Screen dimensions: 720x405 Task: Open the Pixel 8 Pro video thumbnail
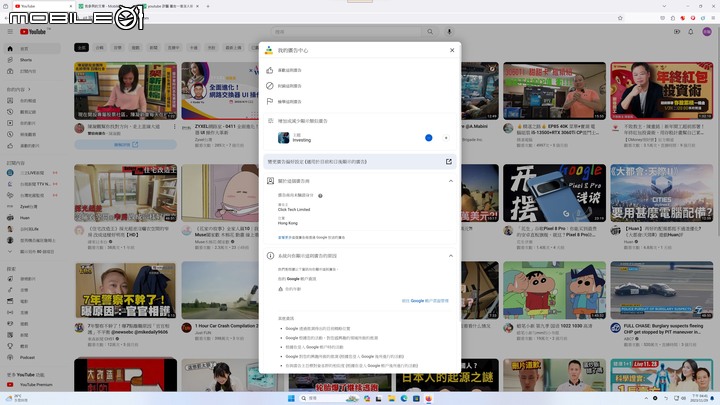click(554, 193)
